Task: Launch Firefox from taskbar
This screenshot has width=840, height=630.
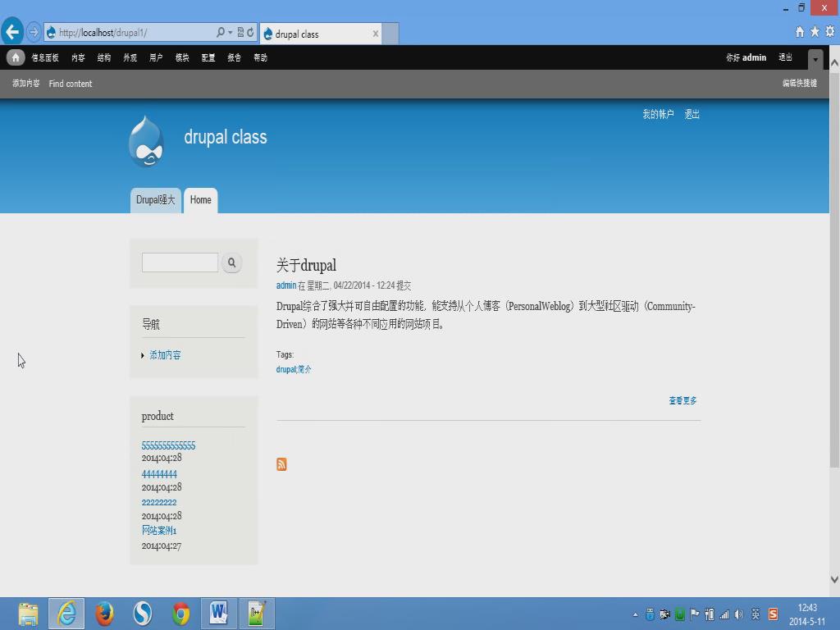Action: coord(104,614)
